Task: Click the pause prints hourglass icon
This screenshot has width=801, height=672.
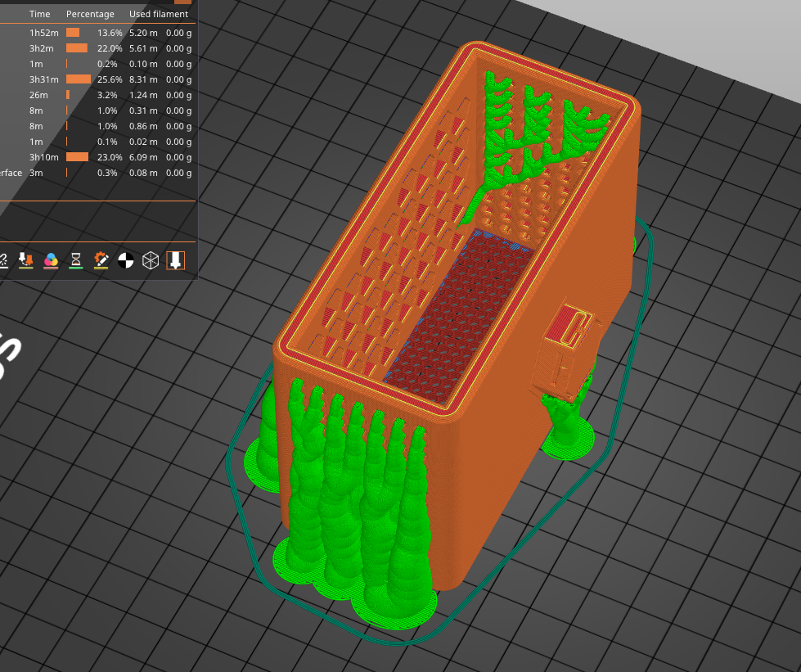Action: [76, 260]
